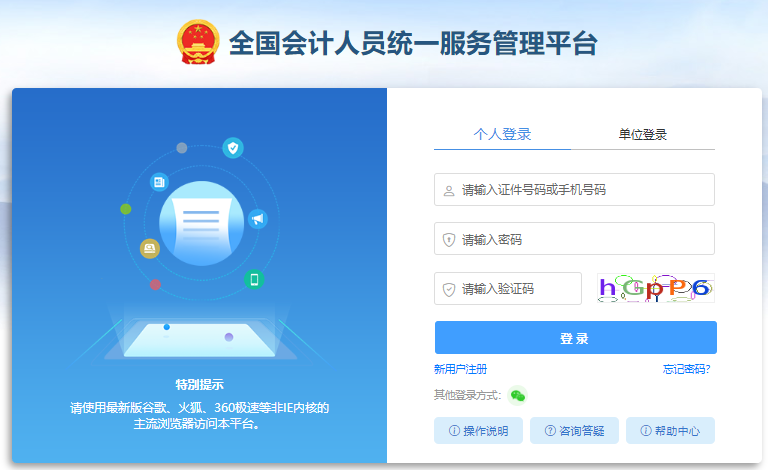
Task: Refresh the captcha verification image
Action: click(656, 288)
